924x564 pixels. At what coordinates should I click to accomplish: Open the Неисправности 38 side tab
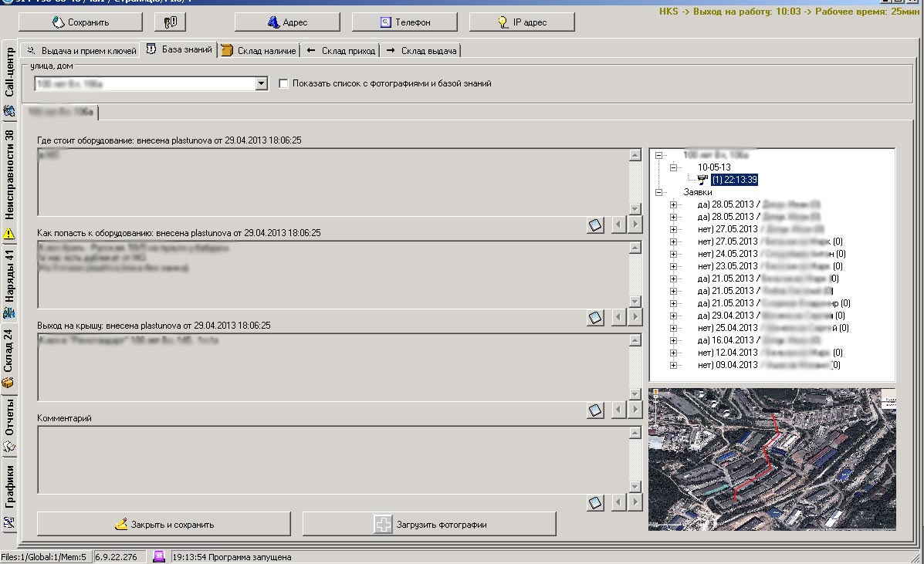[8, 183]
